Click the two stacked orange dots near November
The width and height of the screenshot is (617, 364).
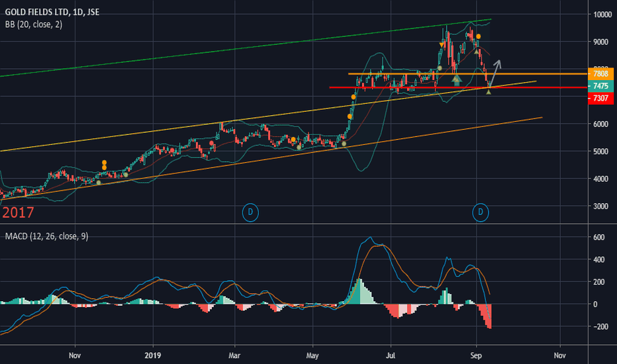click(x=105, y=165)
